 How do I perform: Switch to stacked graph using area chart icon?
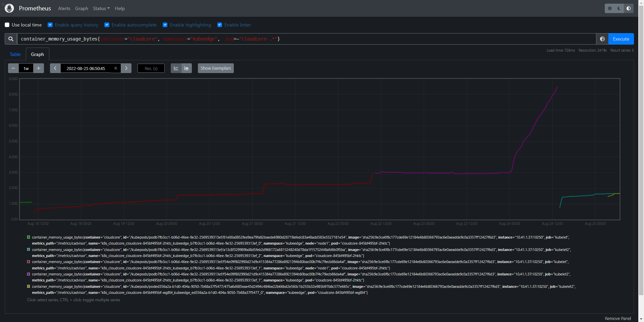coord(186,68)
